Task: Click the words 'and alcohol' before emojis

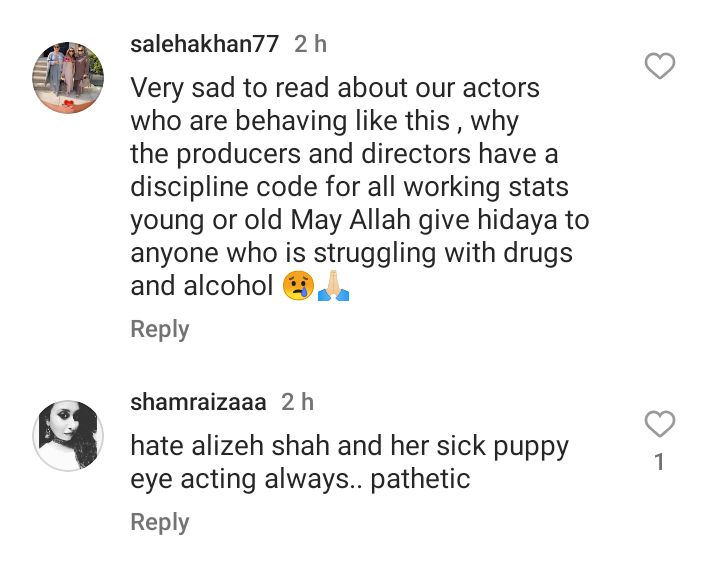Action: [x=202, y=286]
